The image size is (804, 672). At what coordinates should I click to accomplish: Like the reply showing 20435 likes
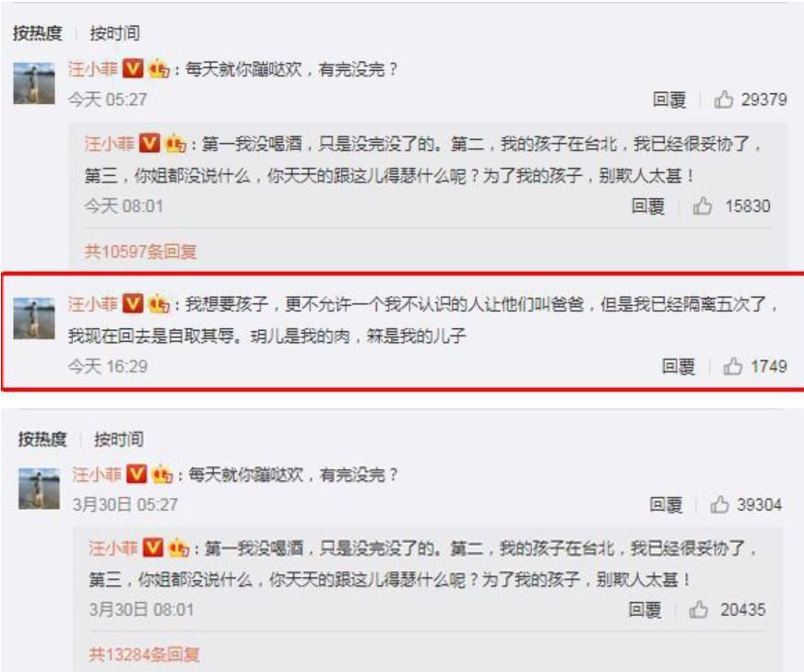click(698, 609)
